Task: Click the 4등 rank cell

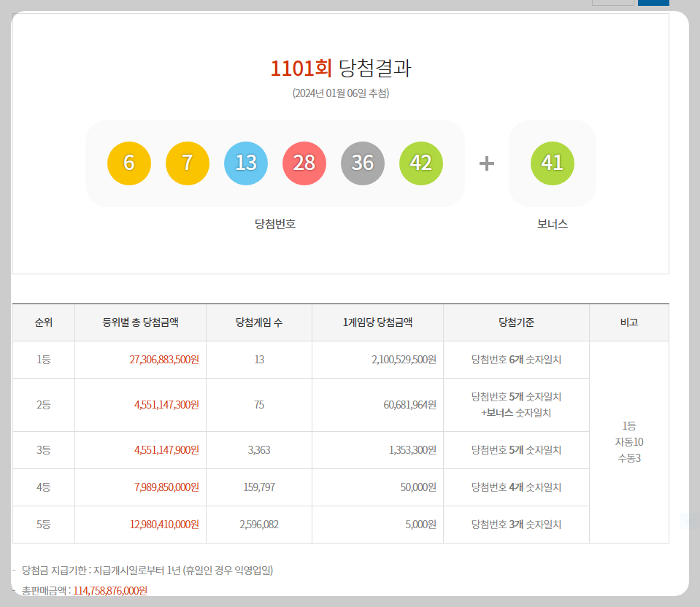Action: 44,487
